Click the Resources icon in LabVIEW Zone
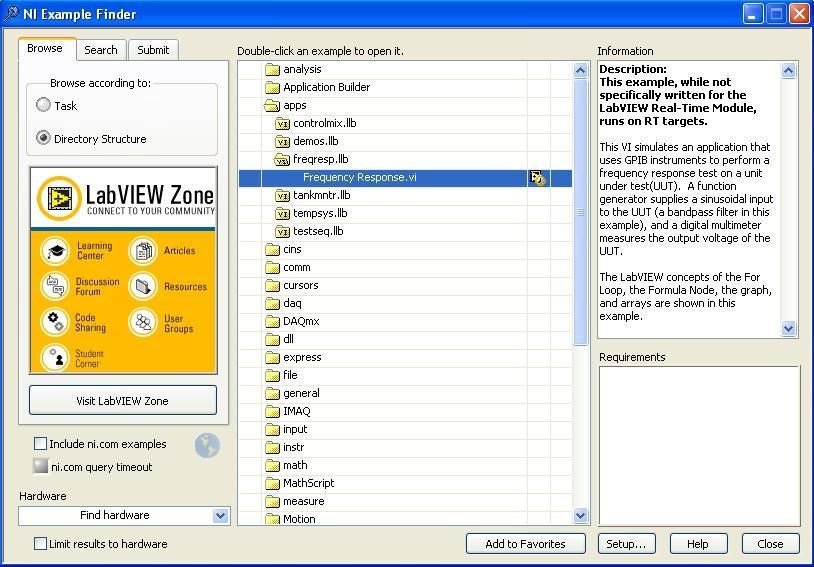Image resolution: width=814 pixels, height=567 pixels. click(x=143, y=286)
